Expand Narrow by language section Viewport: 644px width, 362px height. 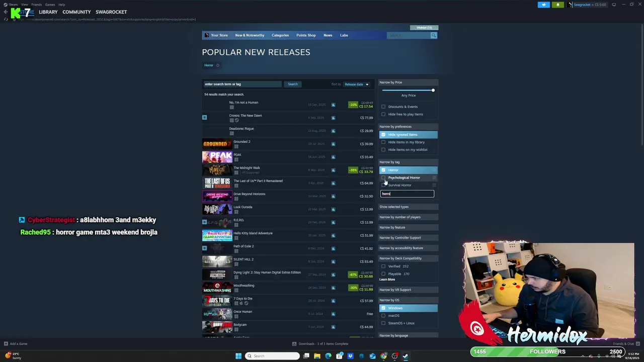(408, 335)
